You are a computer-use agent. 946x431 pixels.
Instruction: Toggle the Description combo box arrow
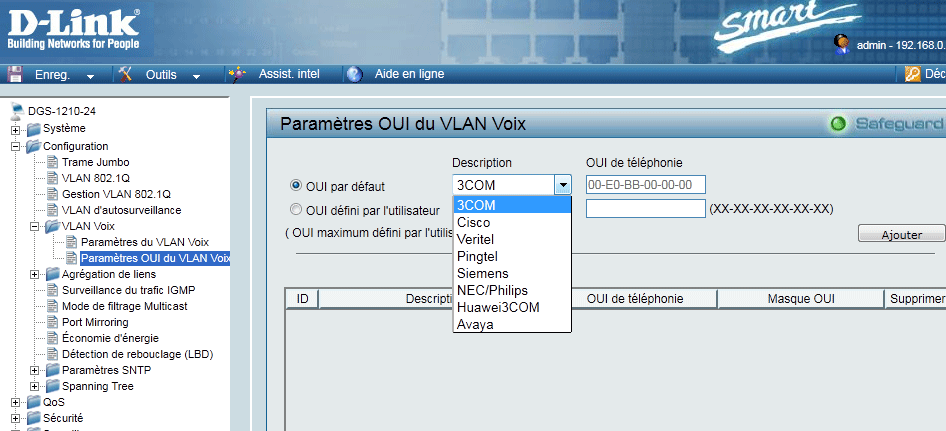pos(563,185)
